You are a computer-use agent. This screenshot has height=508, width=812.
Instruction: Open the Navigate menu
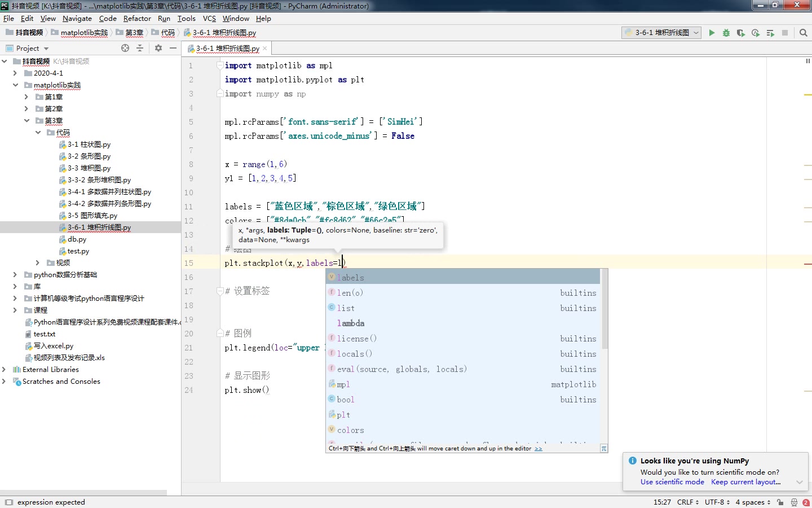pyautogui.click(x=77, y=18)
